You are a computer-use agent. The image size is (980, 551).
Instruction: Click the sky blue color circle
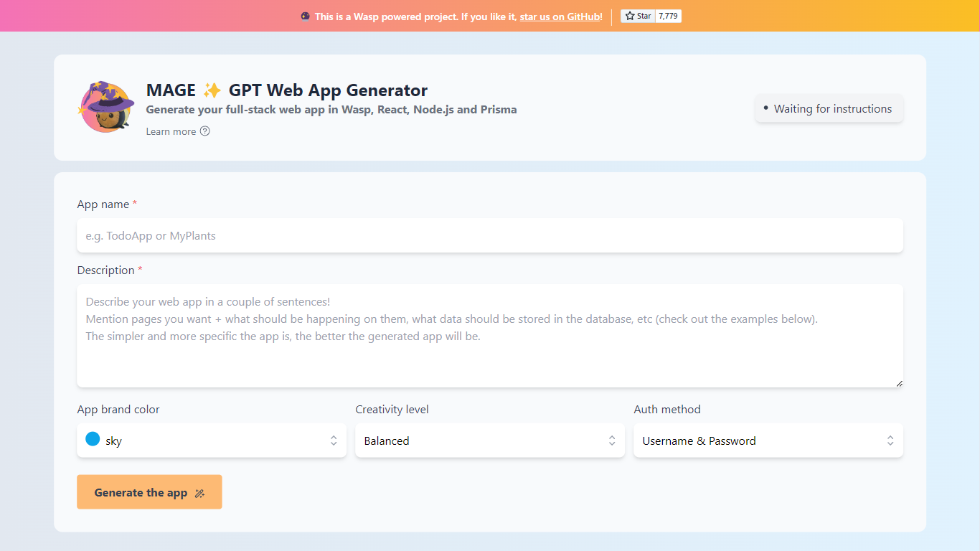point(93,439)
